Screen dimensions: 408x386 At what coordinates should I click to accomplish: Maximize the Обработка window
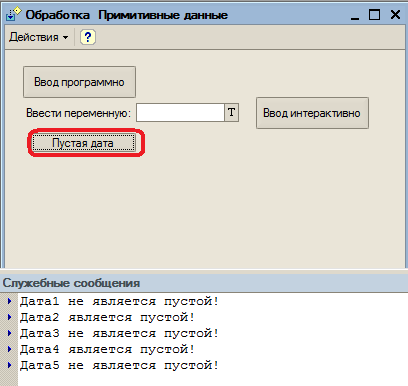[374, 15]
